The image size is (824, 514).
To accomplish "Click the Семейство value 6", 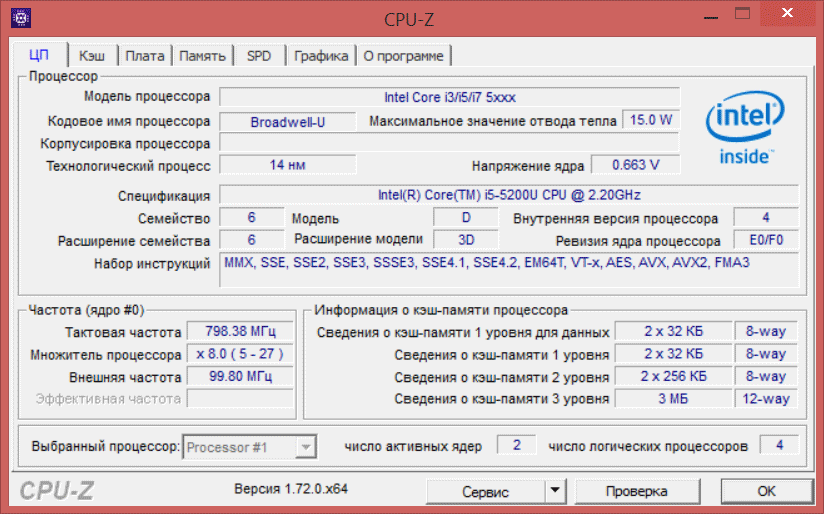I will 252,218.
